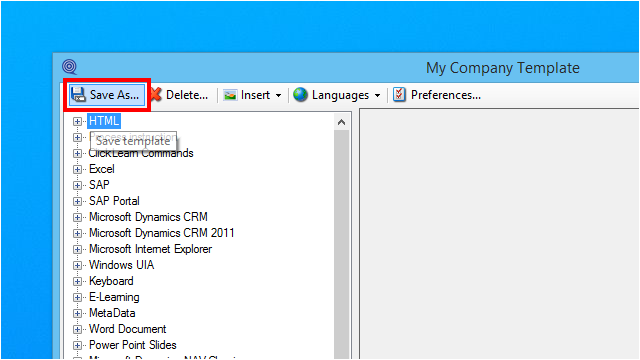Expand the Power Point Slides node
The height and width of the screenshot is (360, 640).
(77, 345)
